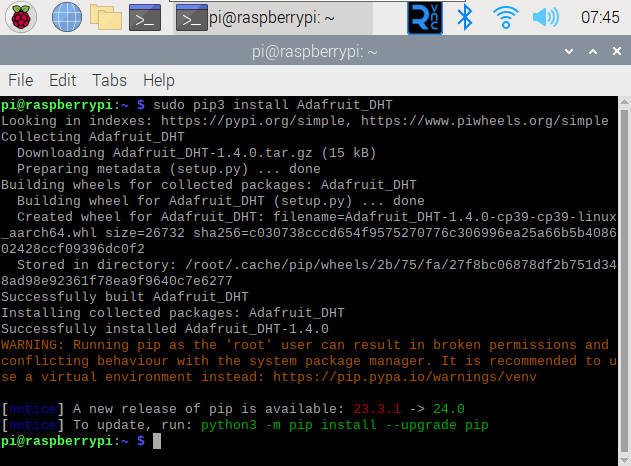Image resolution: width=631 pixels, height=466 pixels.
Task: Close the terminal window with the X
Action: (x=617, y=51)
